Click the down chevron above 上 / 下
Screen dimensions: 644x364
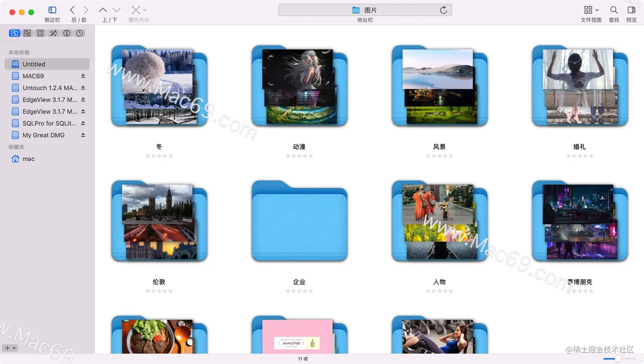click(x=117, y=10)
